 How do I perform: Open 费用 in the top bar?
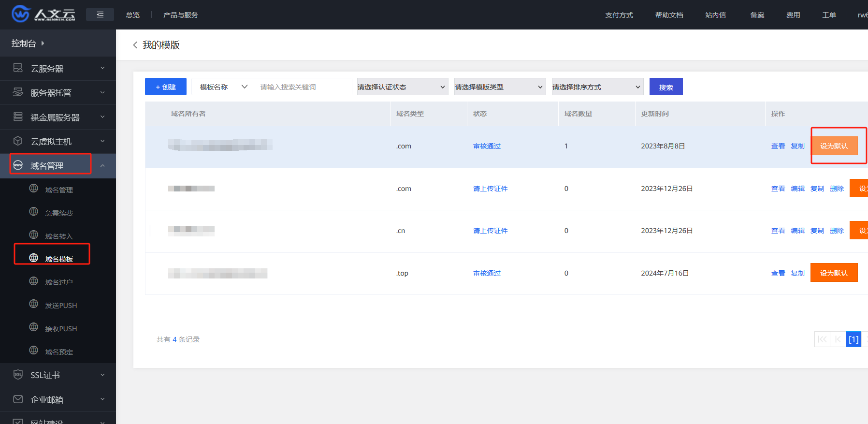[793, 15]
